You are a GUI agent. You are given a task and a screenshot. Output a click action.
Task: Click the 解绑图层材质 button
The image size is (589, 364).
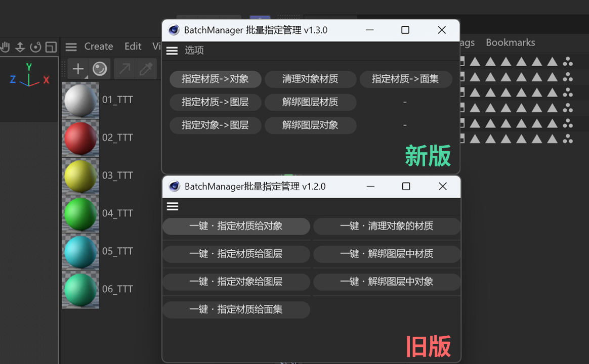(x=310, y=102)
